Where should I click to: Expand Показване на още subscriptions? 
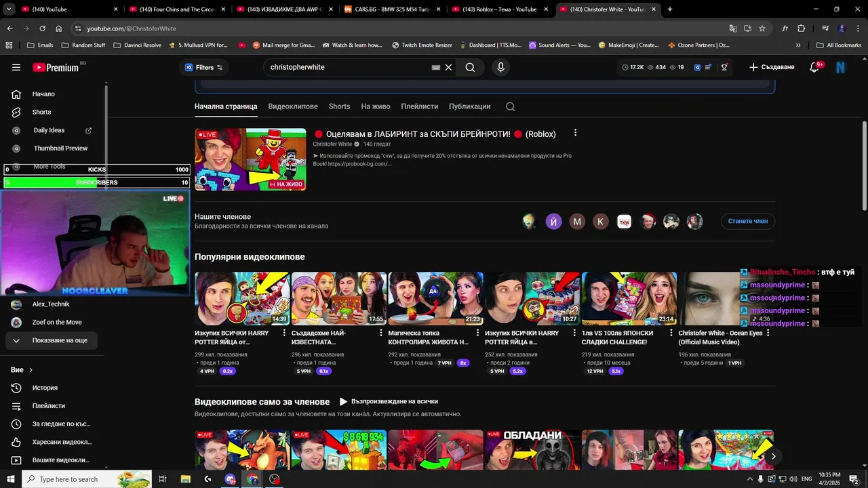(52, 340)
